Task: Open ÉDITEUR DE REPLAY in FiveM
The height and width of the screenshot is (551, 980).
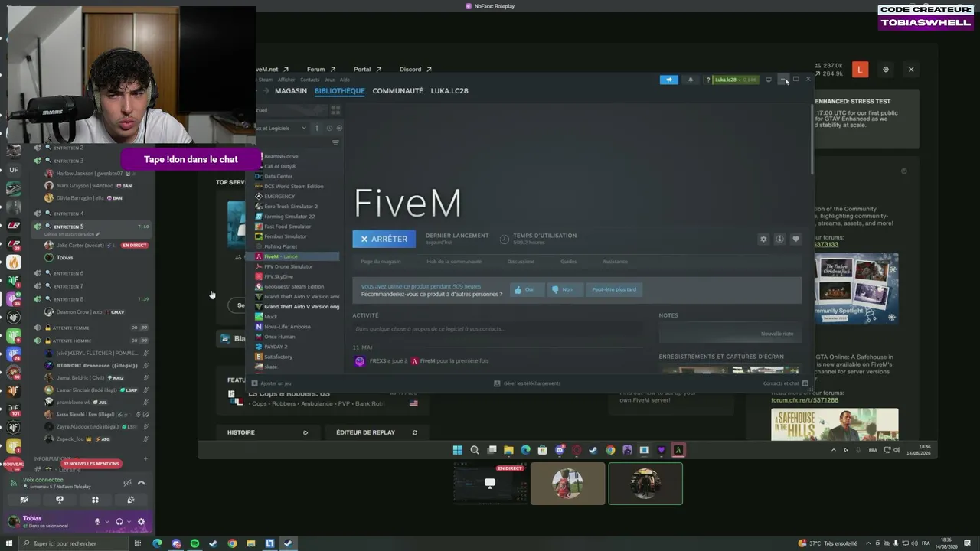Action: [377, 432]
